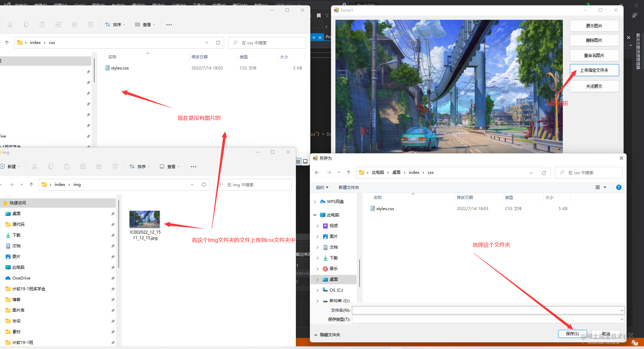Open the 排序 sort menu in css explorer
The width and height of the screenshot is (644, 349).
(x=115, y=24)
